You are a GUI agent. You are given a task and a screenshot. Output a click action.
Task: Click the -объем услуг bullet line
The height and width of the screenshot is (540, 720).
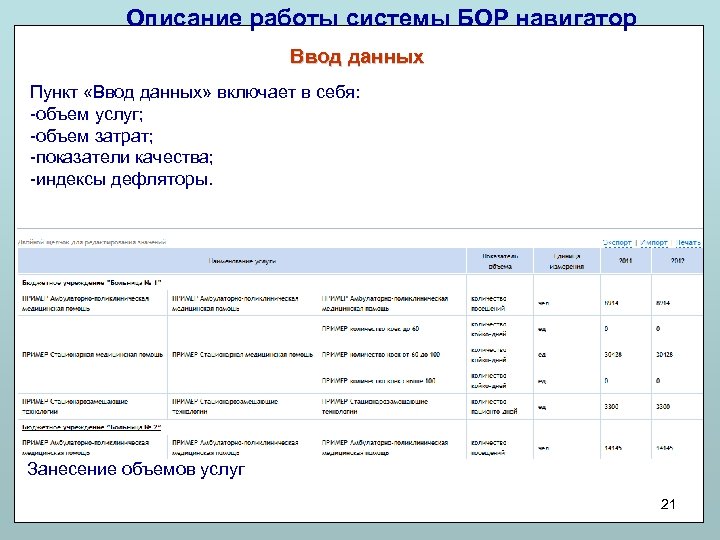click(x=86, y=114)
